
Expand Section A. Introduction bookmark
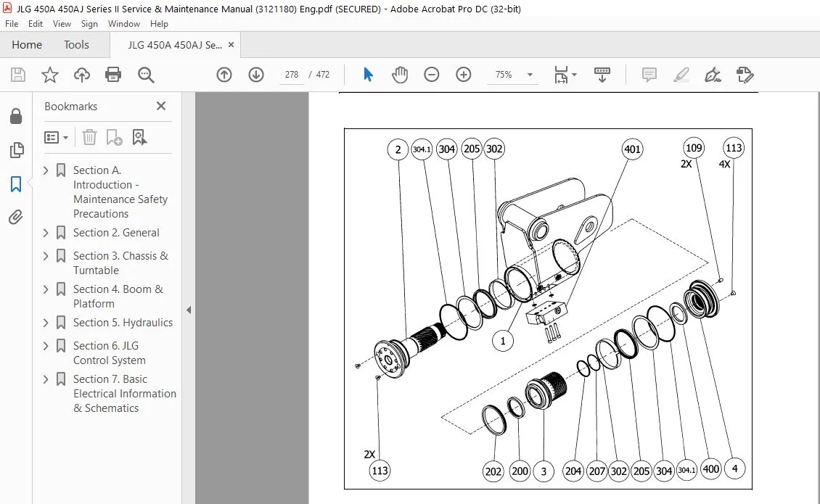(x=46, y=170)
